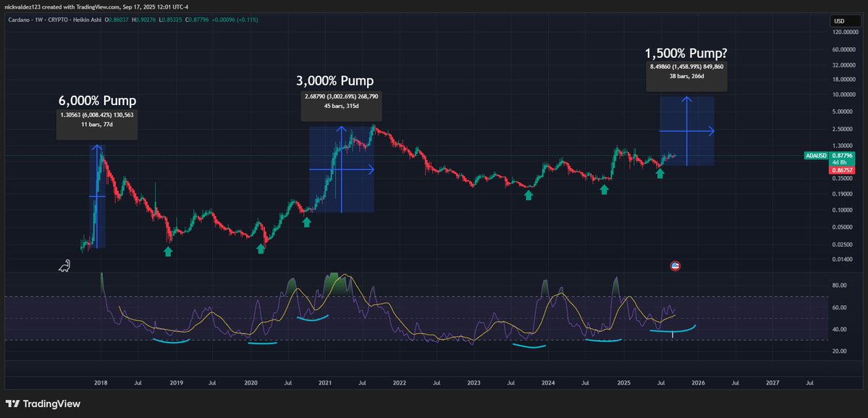Image resolution: width=868 pixels, height=418 pixels.
Task: Click 18.00000 on the price scale
Action: pyautogui.click(x=844, y=80)
